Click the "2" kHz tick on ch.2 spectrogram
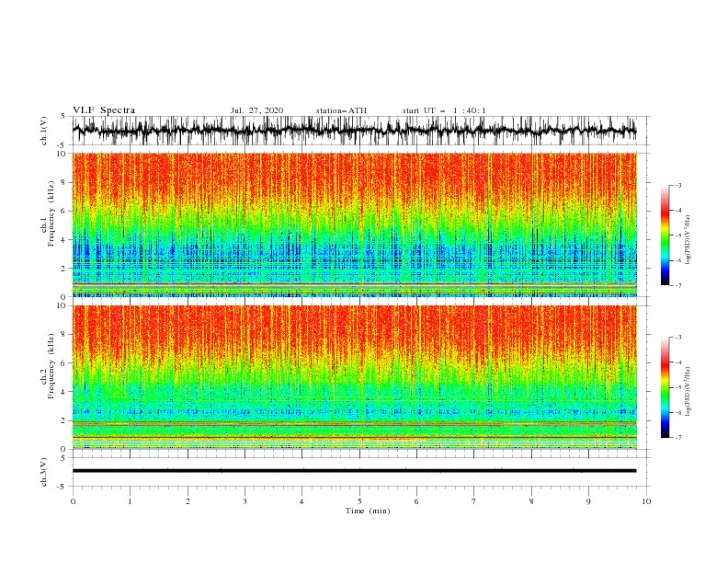The image size is (728, 563). click(x=63, y=420)
